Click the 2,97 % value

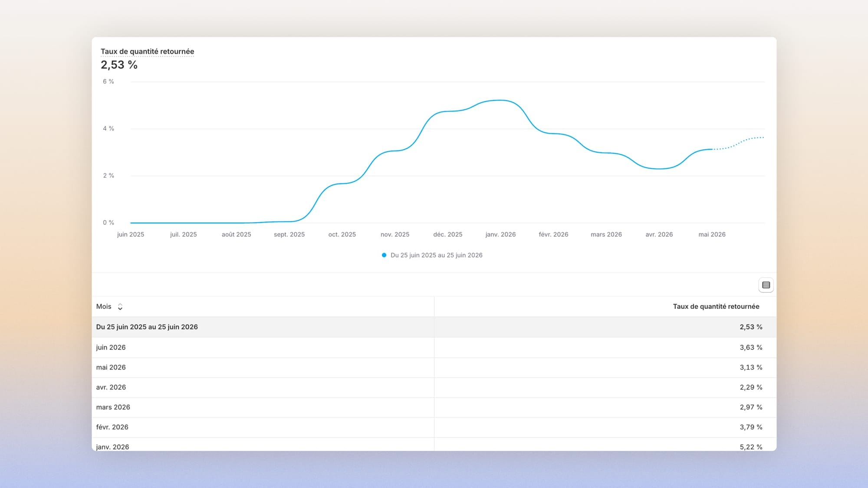(751, 407)
